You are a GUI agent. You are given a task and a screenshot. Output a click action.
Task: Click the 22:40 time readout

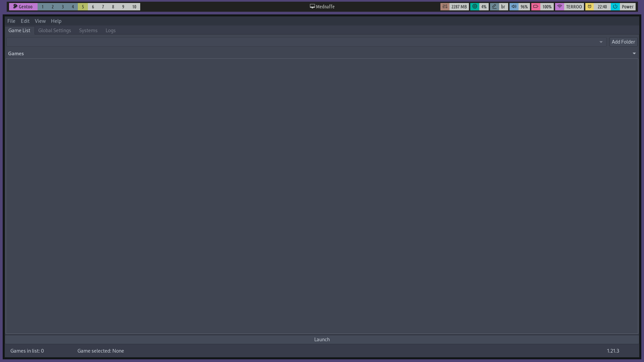tap(602, 7)
